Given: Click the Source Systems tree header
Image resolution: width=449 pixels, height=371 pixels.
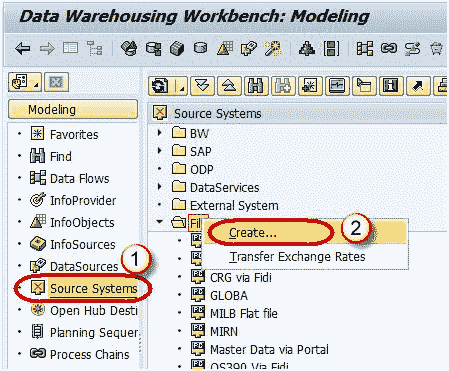Looking at the screenshot, I should [218, 114].
